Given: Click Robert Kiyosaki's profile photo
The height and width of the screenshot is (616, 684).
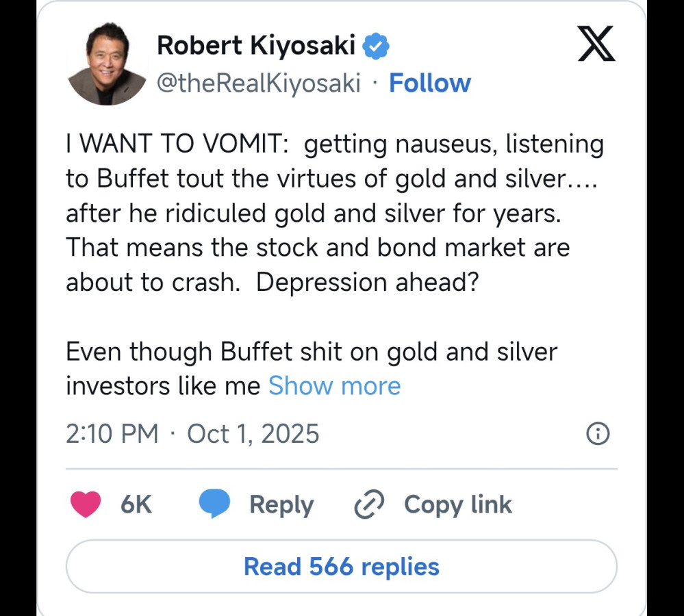Looking at the screenshot, I should (107, 66).
